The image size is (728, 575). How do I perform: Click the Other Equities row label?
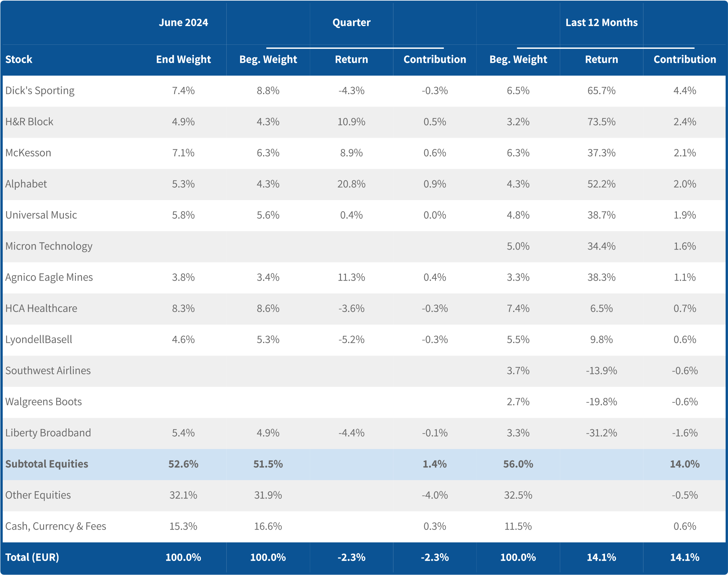click(x=38, y=495)
